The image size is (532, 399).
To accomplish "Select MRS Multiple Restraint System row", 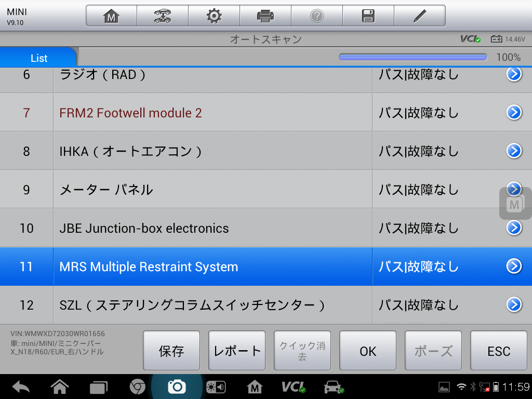I will coord(266,267).
